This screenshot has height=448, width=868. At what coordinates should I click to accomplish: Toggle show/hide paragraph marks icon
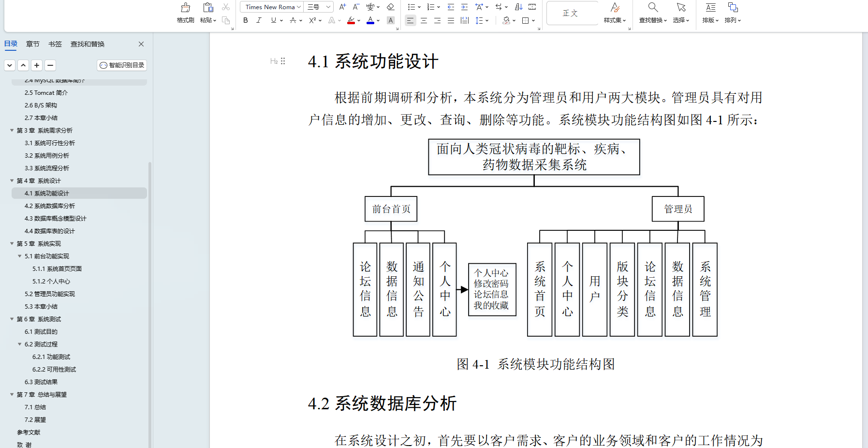[x=532, y=7]
